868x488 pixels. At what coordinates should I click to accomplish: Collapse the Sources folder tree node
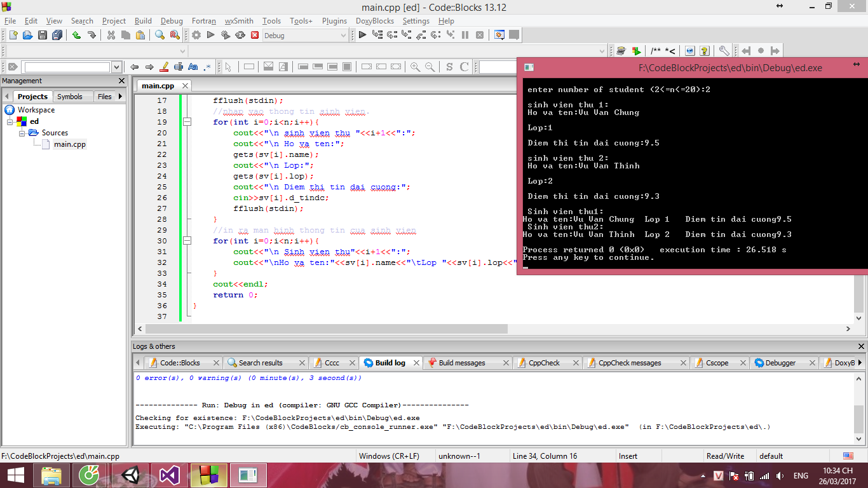click(22, 133)
